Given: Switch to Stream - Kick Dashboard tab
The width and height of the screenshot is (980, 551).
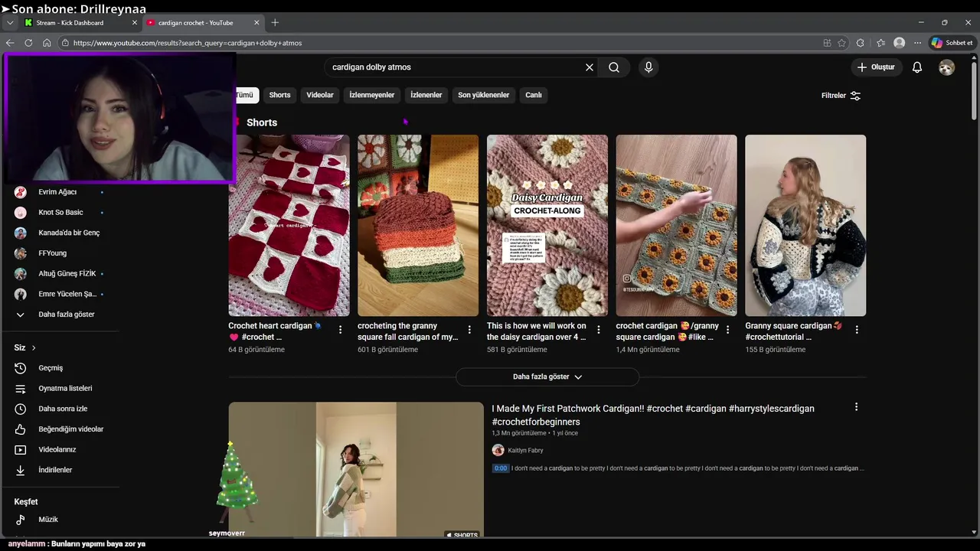Looking at the screenshot, I should pyautogui.click(x=80, y=23).
